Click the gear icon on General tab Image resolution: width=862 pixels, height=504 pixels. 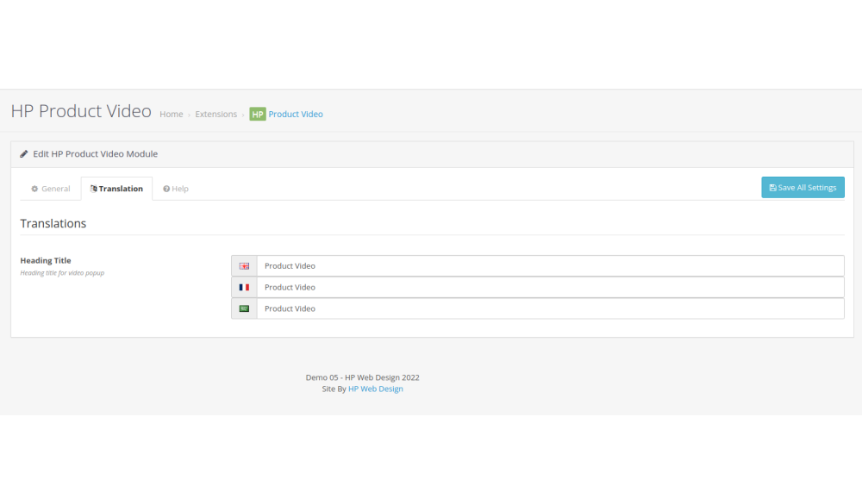[34, 189]
